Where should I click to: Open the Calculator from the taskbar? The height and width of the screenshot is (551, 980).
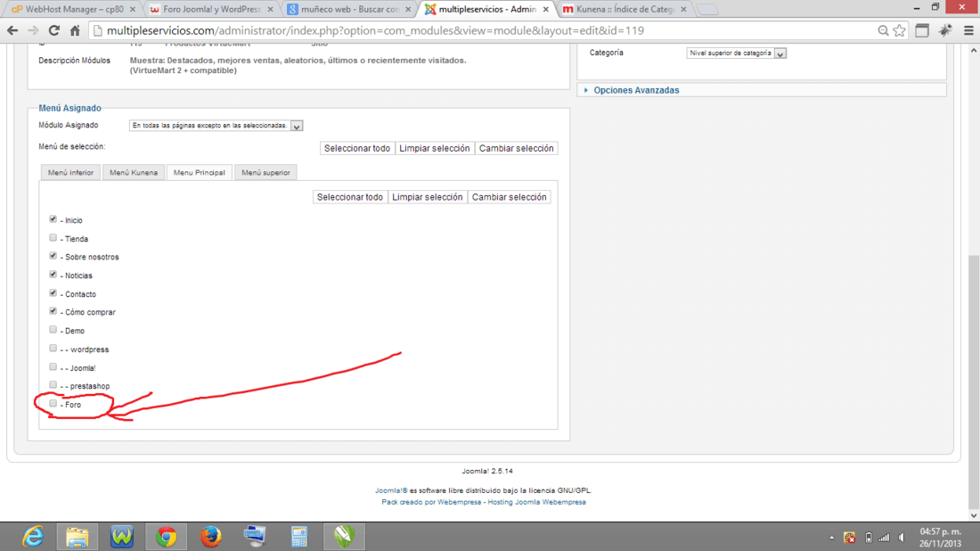coord(299,537)
